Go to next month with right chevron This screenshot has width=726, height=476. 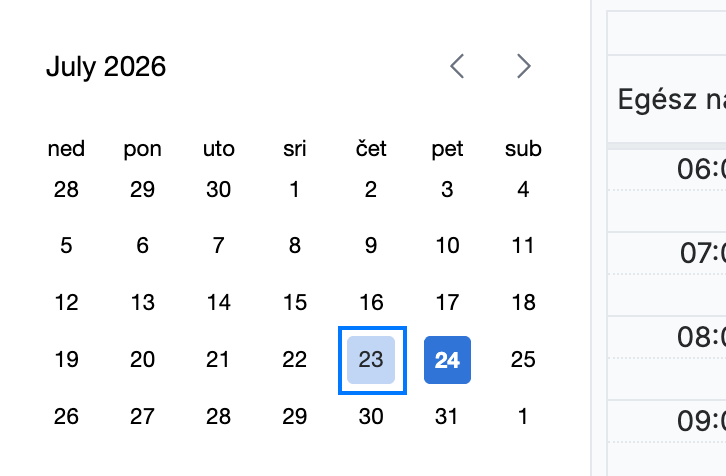pos(524,66)
